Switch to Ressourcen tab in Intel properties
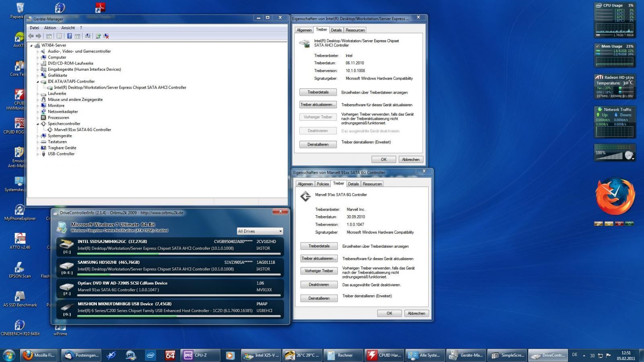Viewport: 644px width, 362px height. [355, 30]
